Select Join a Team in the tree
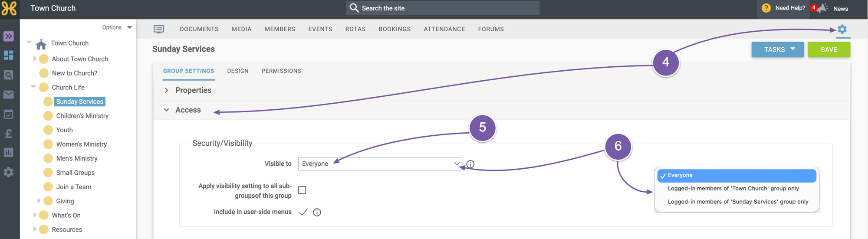 point(74,187)
